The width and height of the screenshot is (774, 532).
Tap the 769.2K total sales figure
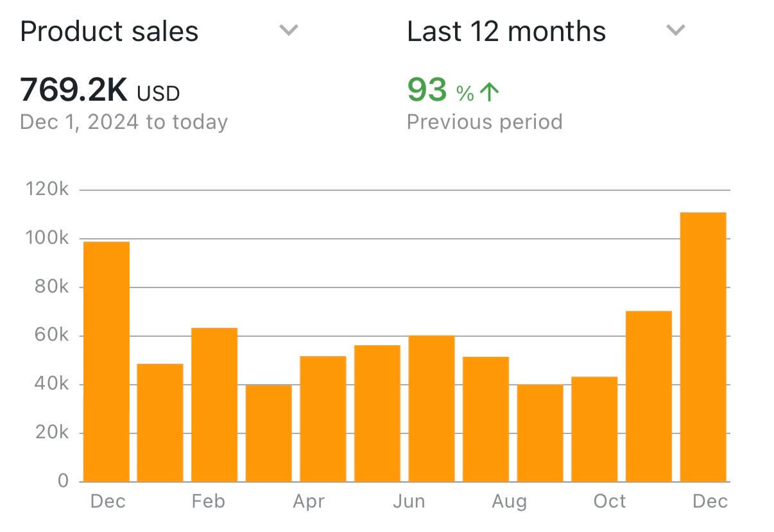pyautogui.click(x=74, y=90)
